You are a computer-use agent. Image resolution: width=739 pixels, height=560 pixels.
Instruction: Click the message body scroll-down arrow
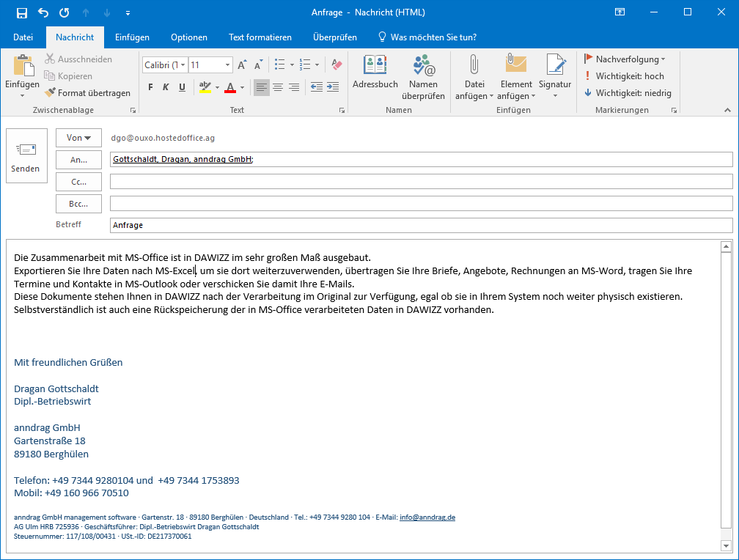pyautogui.click(x=726, y=546)
